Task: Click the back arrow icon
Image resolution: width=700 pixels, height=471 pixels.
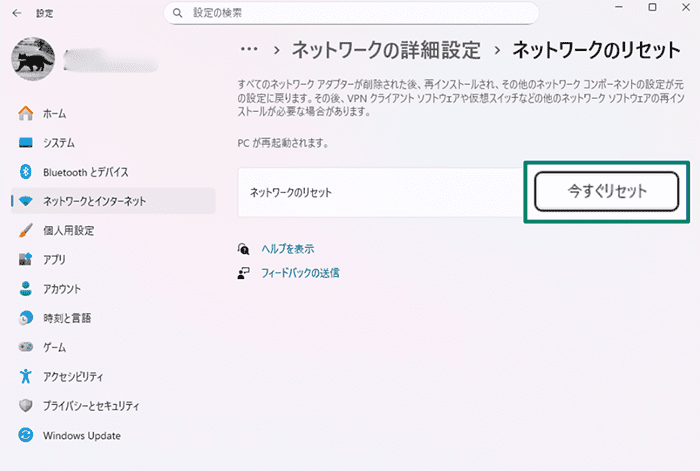Action: (x=17, y=13)
